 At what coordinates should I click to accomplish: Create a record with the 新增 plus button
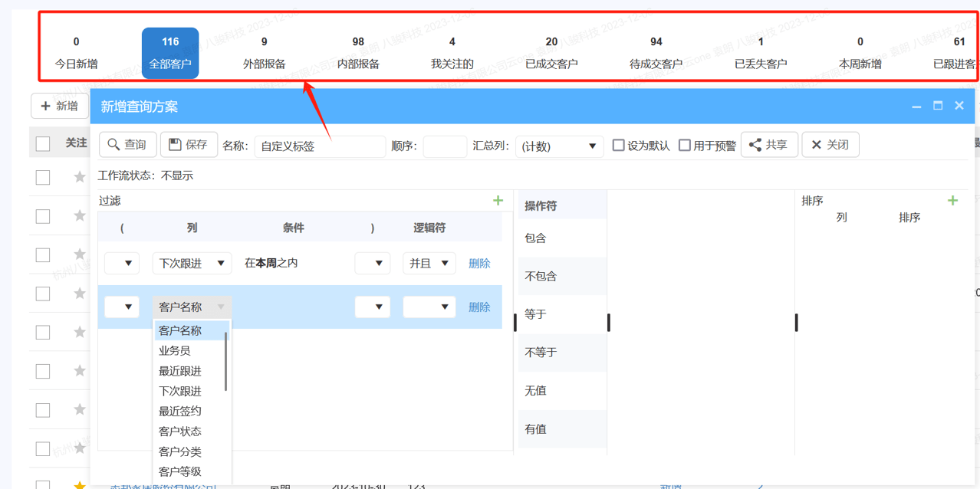pyautogui.click(x=59, y=106)
